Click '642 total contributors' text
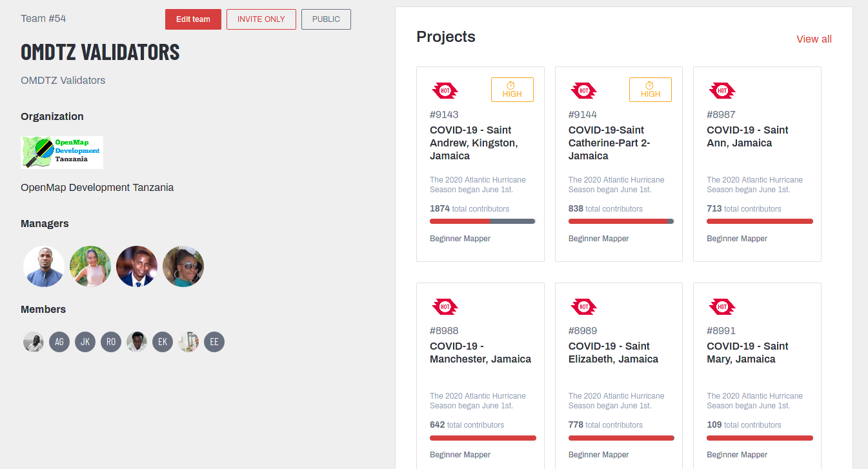The image size is (868, 469). (467, 424)
